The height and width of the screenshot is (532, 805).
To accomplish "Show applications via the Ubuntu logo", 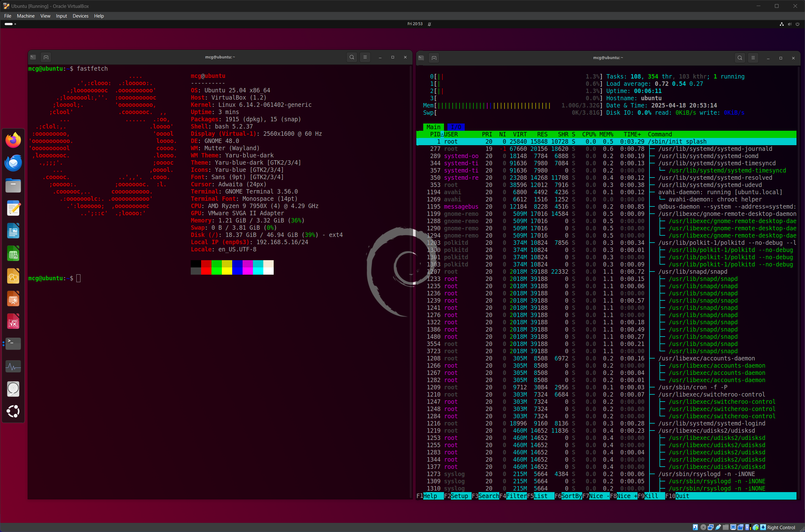I will pyautogui.click(x=13, y=412).
